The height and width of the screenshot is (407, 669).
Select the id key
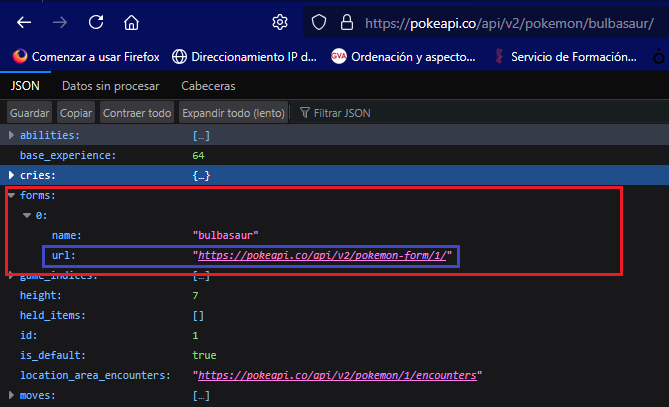(x=28, y=335)
